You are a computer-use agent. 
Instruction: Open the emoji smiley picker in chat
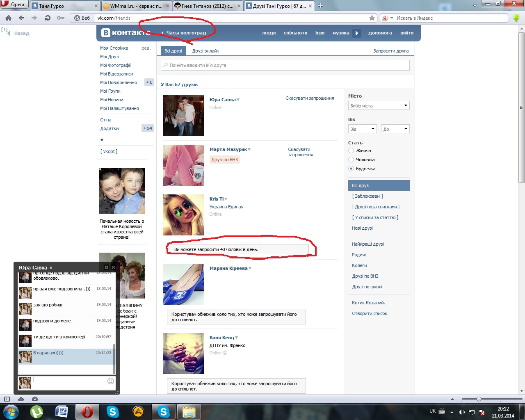[111, 381]
